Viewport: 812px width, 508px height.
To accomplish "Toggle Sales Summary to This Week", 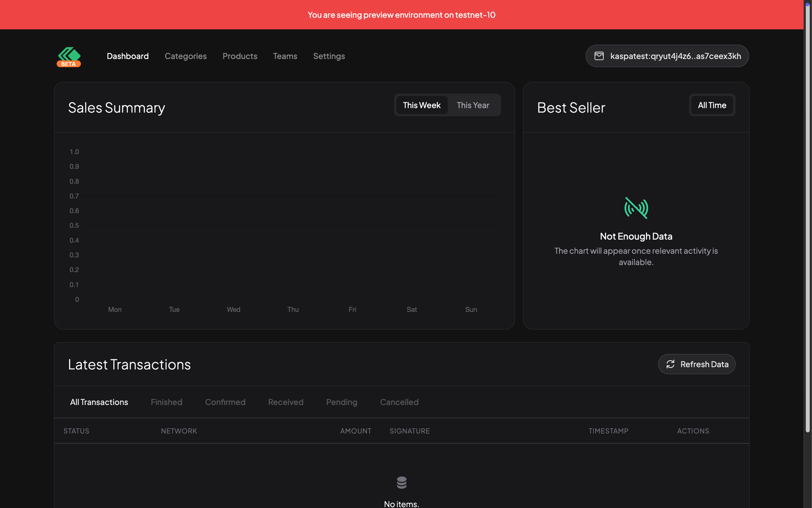I will (x=422, y=105).
